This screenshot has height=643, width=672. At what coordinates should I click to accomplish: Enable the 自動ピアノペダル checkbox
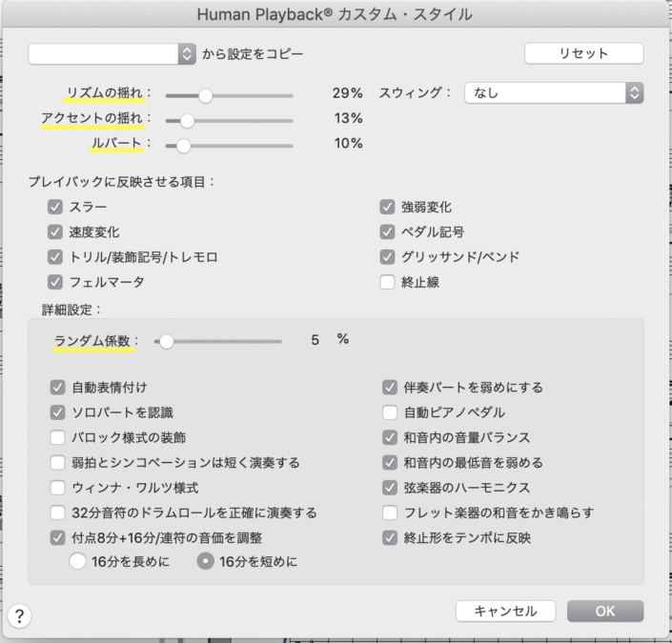(390, 412)
